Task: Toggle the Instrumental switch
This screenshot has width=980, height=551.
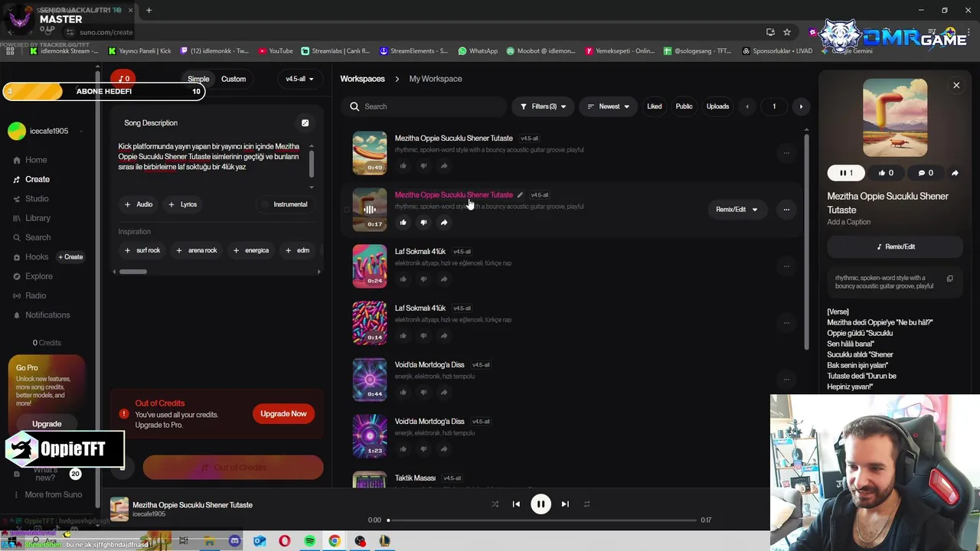Action: click(x=284, y=204)
